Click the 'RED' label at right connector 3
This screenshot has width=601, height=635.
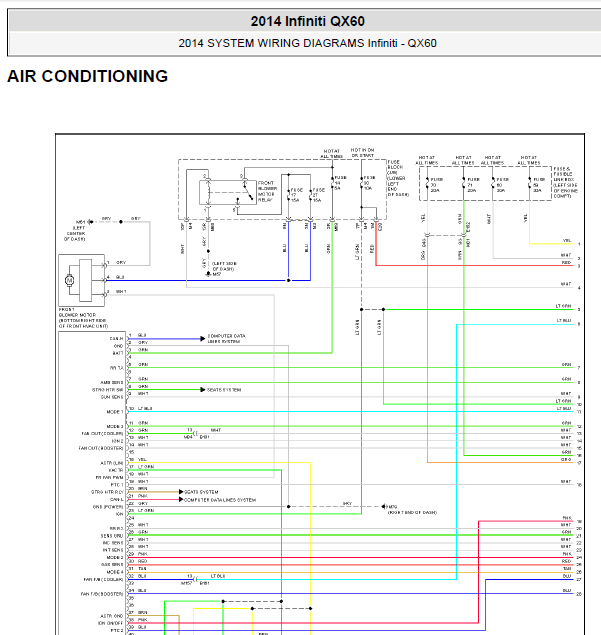coord(566,262)
